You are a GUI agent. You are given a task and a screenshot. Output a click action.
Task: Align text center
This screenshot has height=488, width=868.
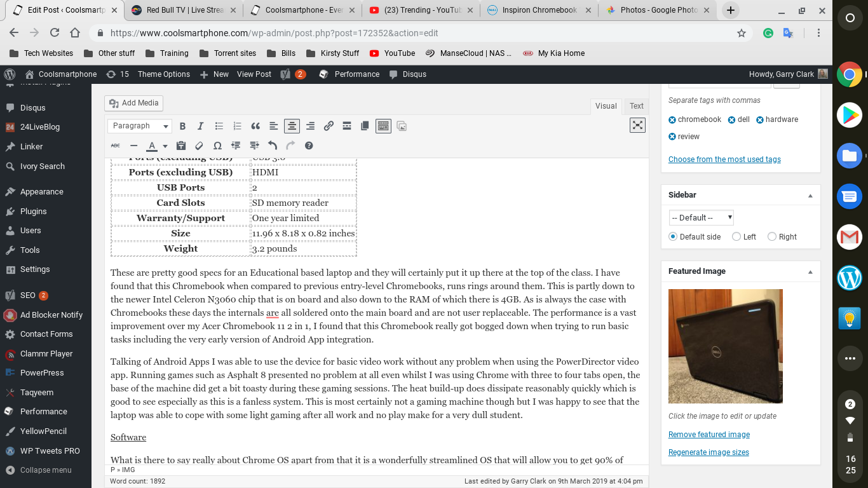point(292,126)
